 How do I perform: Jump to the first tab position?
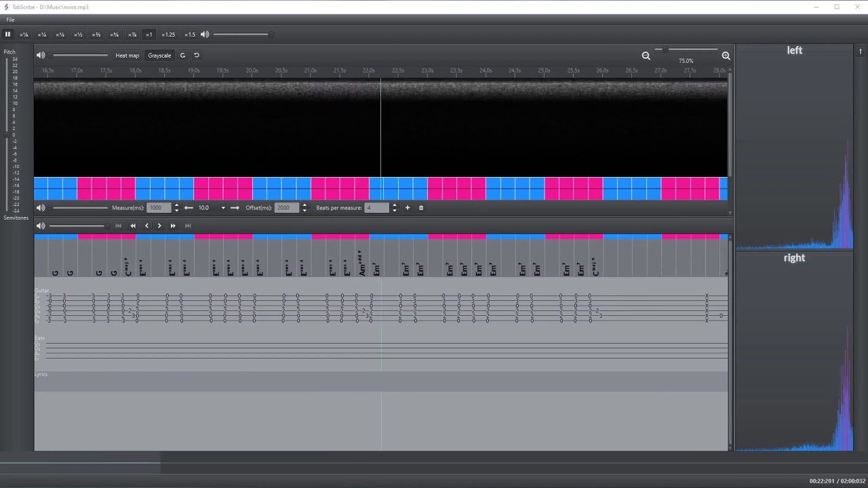(x=119, y=226)
